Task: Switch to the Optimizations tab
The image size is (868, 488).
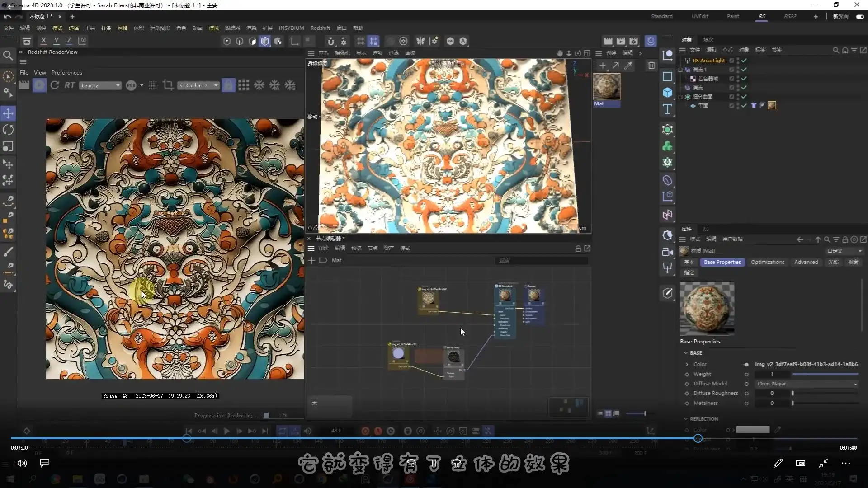Action: (x=767, y=262)
